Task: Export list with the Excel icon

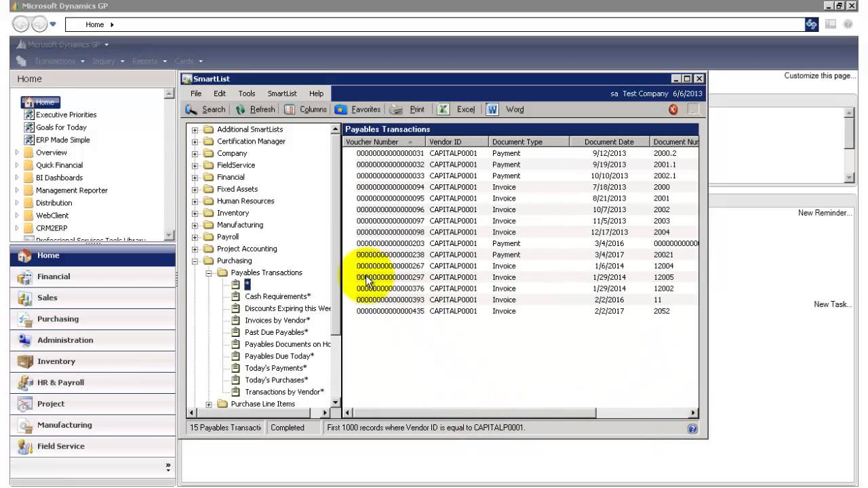Action: coord(443,109)
